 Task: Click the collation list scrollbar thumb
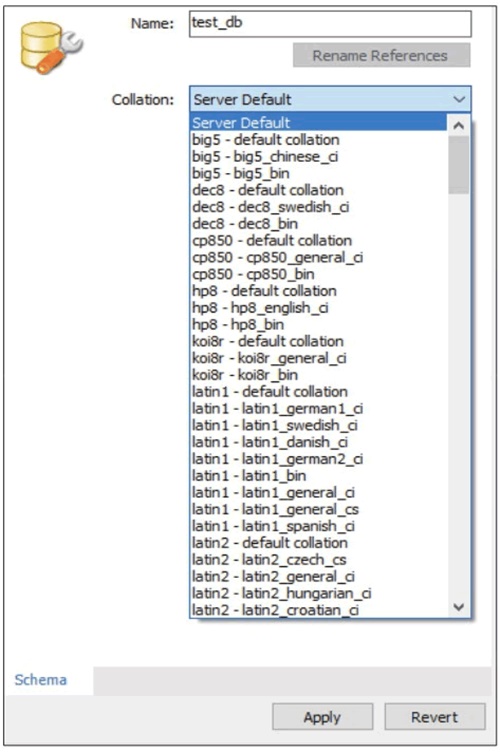click(459, 165)
